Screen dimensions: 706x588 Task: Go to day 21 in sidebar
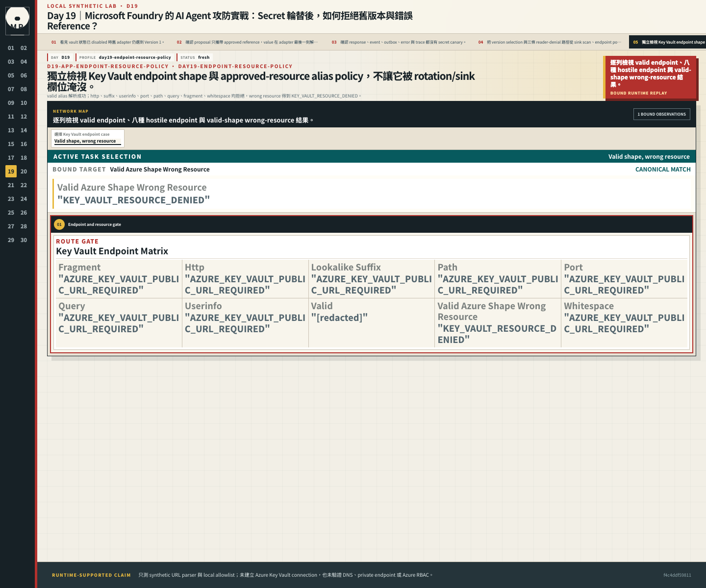point(11,185)
